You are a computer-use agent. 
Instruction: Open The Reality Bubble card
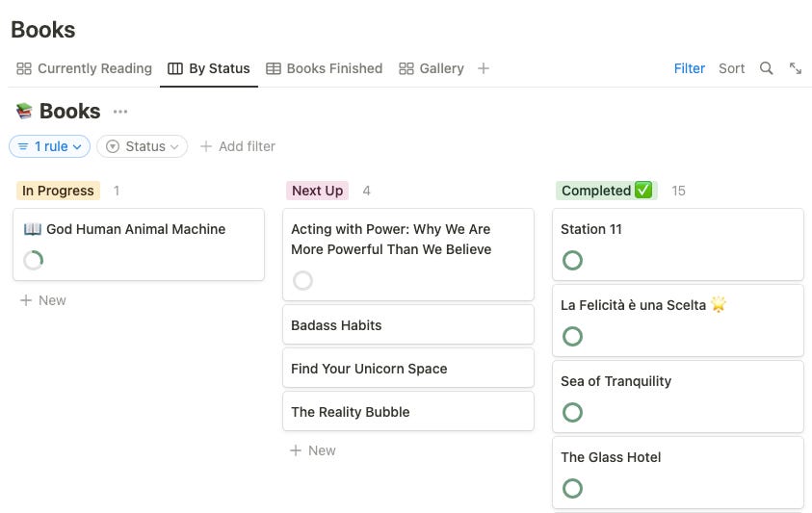(x=408, y=412)
